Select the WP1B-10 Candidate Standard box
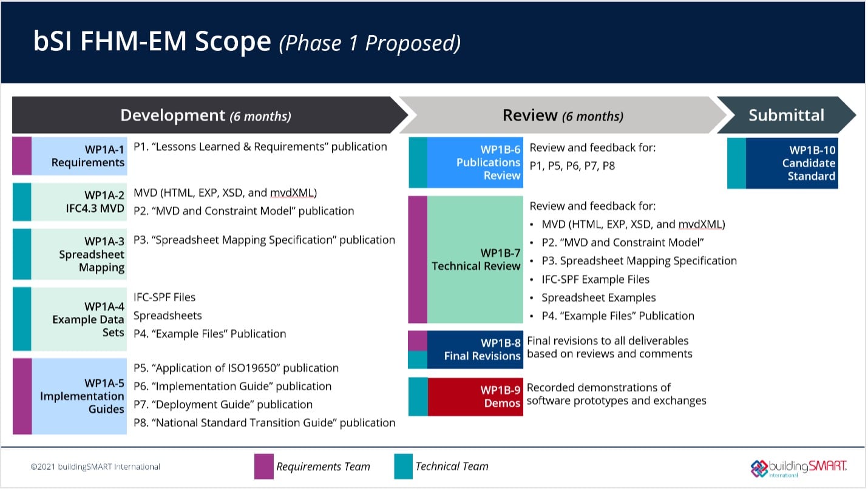This screenshot has height=491, width=868. click(x=792, y=163)
